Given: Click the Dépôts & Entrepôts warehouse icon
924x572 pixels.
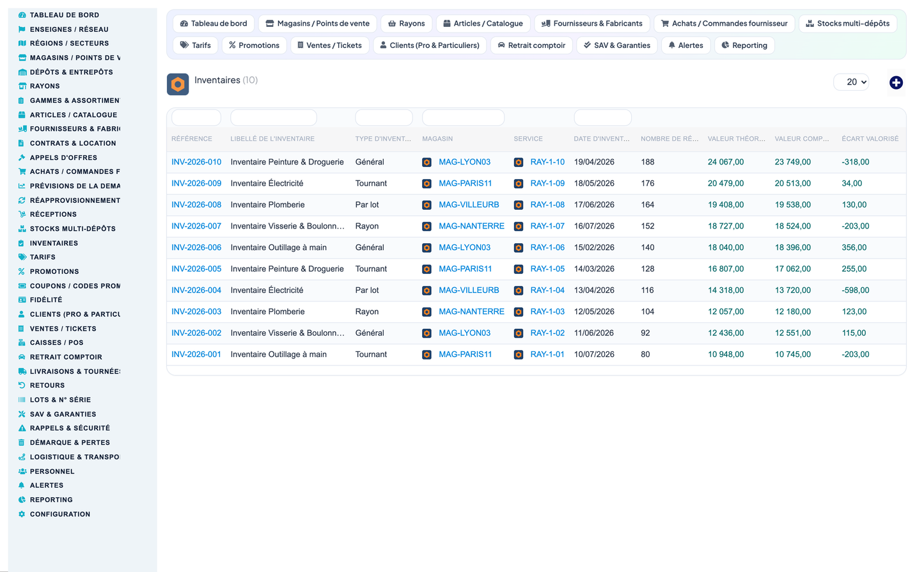Looking at the screenshot, I should [22, 72].
